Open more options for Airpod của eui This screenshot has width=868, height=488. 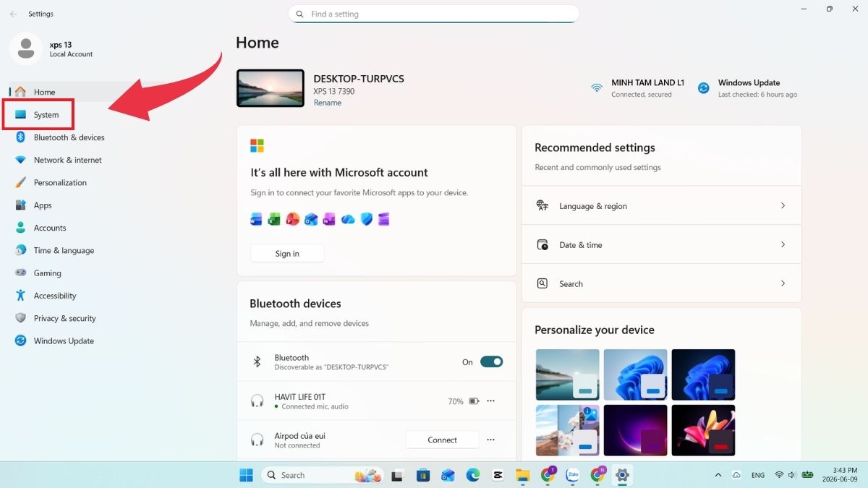point(490,440)
